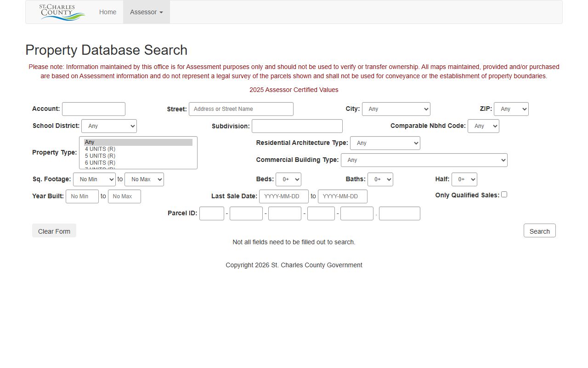Click the St. Charles County logo

point(62,12)
